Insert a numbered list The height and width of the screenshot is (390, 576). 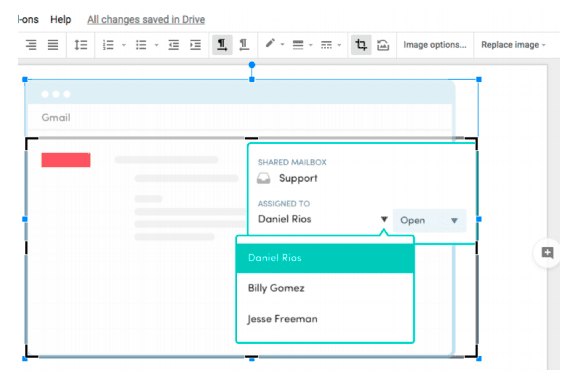point(108,45)
